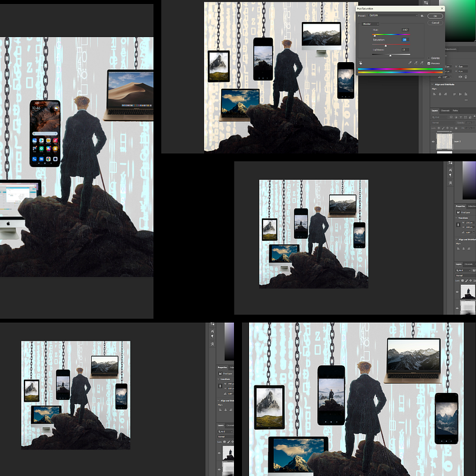Open the preset options gear in Hue/Saturation dialog

pos(422,16)
